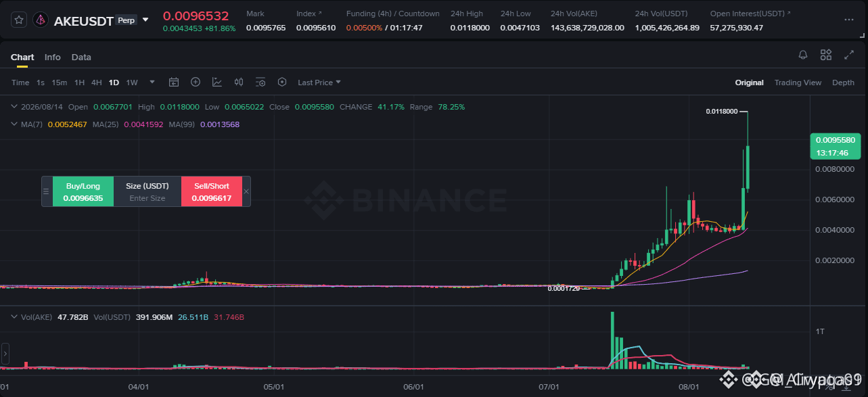868x397 pixels.
Task: Switch to Depth chart view
Action: (843, 83)
